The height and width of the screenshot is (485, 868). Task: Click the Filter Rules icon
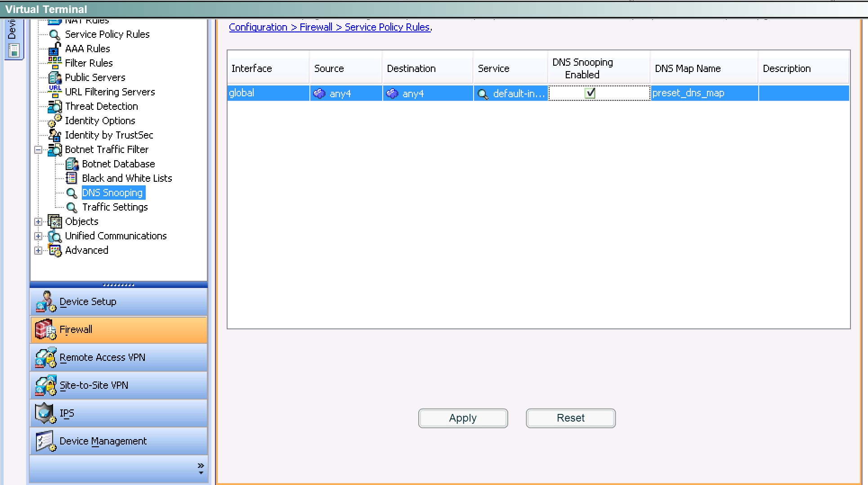point(55,63)
